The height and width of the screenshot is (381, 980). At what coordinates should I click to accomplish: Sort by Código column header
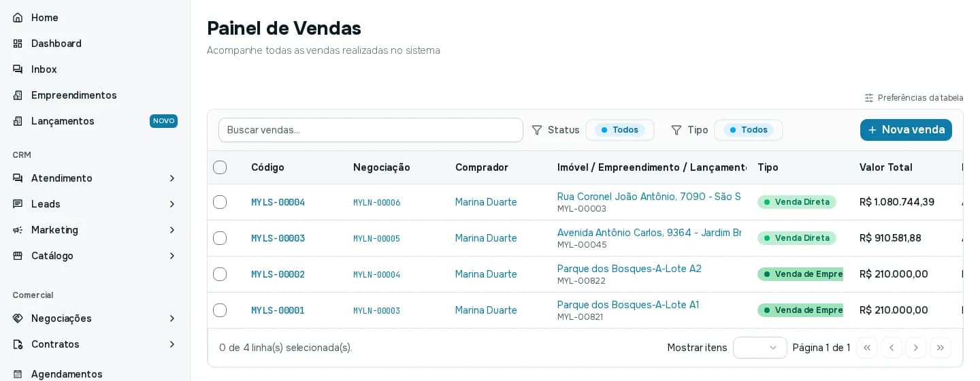tap(267, 167)
